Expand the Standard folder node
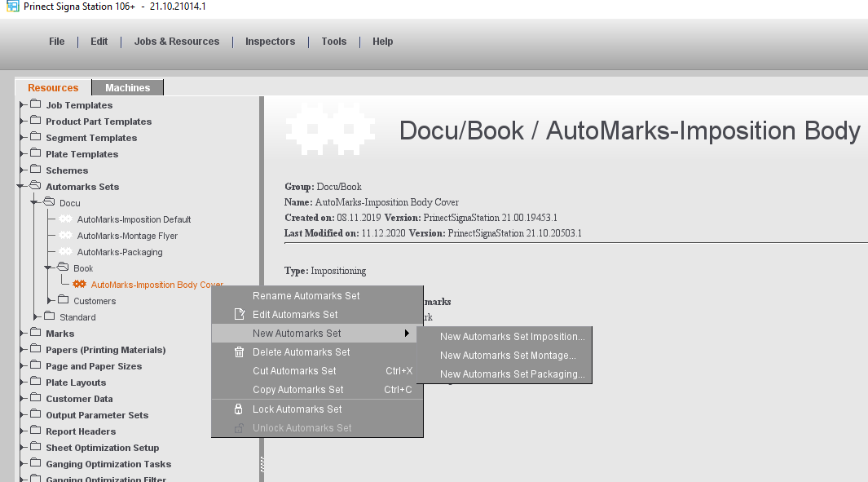Screen dimensions: 868x482 click(x=36, y=317)
